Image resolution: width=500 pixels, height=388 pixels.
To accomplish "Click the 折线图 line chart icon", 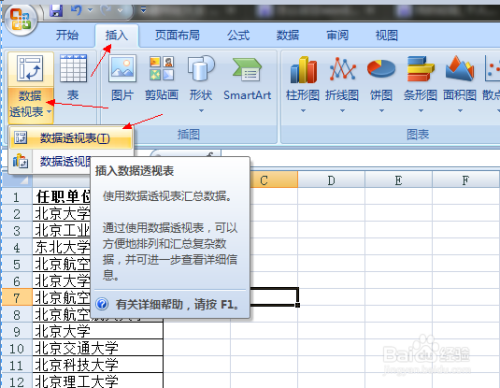I will 342,69.
